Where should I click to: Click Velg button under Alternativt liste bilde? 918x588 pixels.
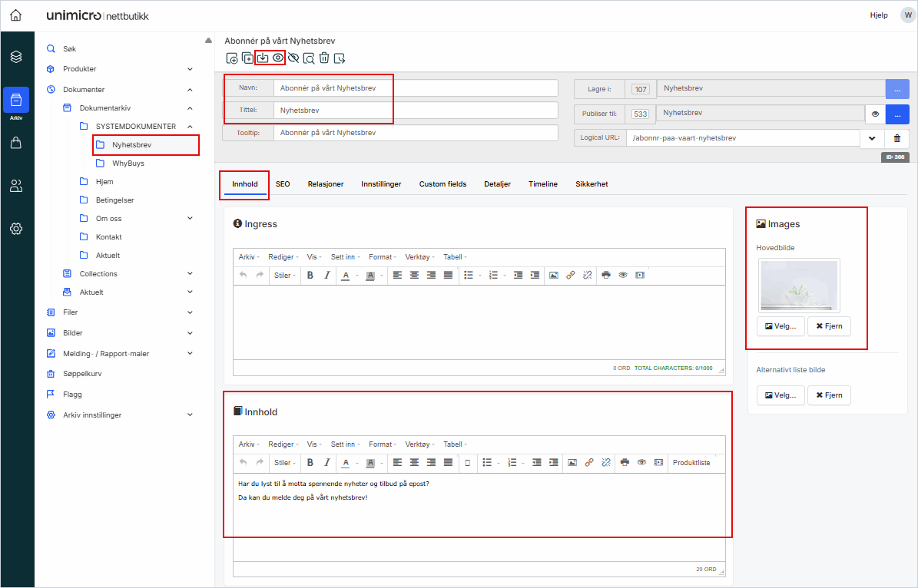[x=780, y=395]
